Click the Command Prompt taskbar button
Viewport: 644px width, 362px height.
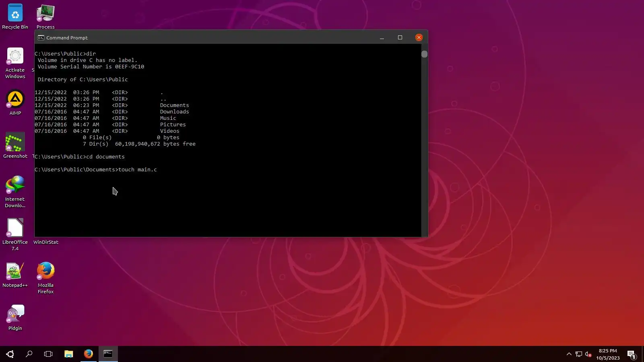pos(108,354)
